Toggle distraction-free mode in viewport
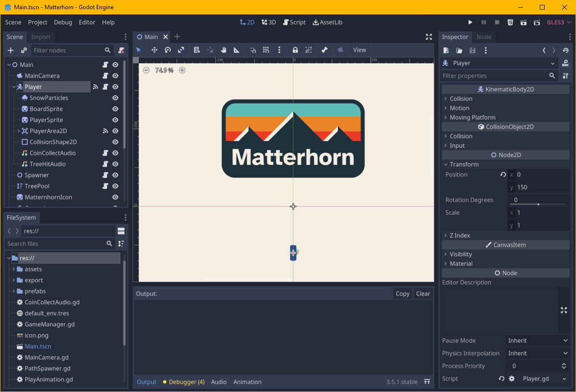 pos(429,37)
